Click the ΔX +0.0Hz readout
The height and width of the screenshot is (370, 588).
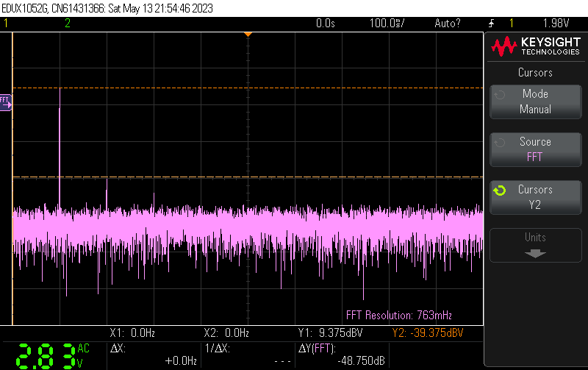154,355
